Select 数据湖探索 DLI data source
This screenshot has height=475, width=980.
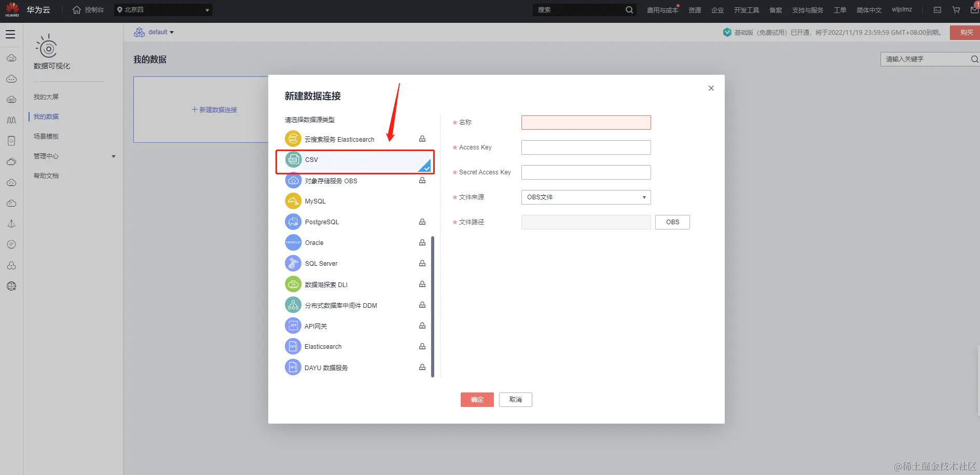click(355, 284)
